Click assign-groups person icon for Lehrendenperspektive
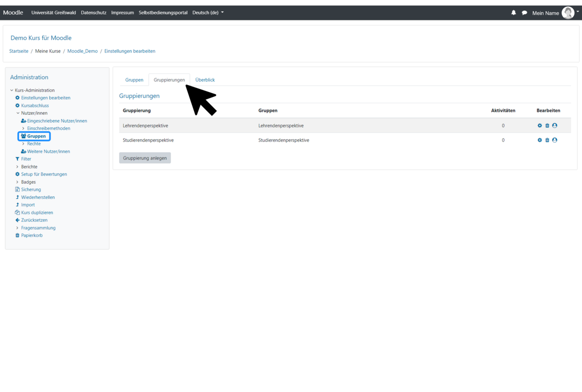 (x=555, y=125)
